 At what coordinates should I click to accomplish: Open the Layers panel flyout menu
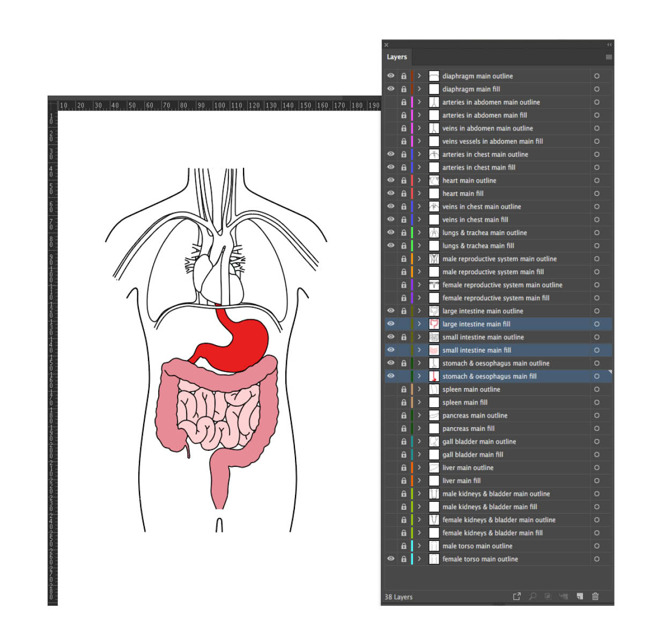(609, 57)
